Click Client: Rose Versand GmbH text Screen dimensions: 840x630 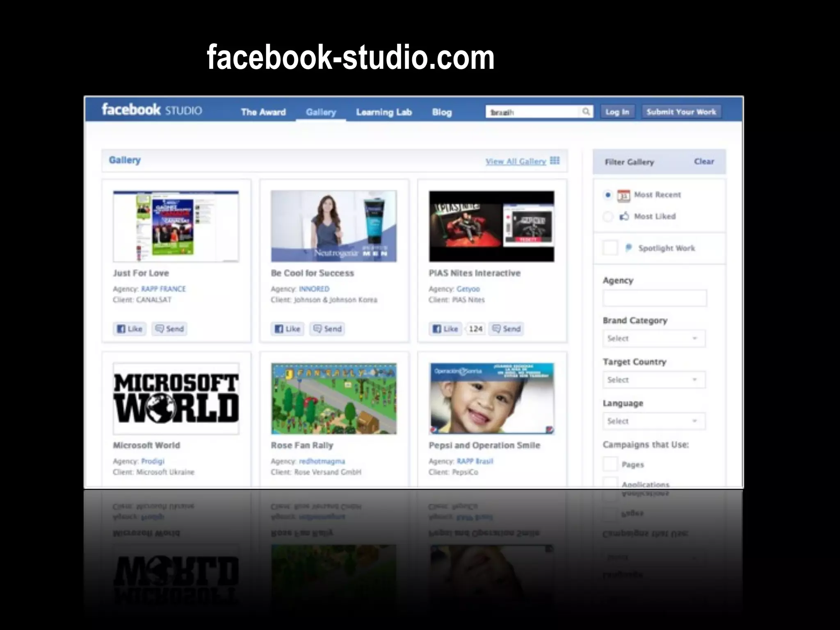(x=316, y=472)
